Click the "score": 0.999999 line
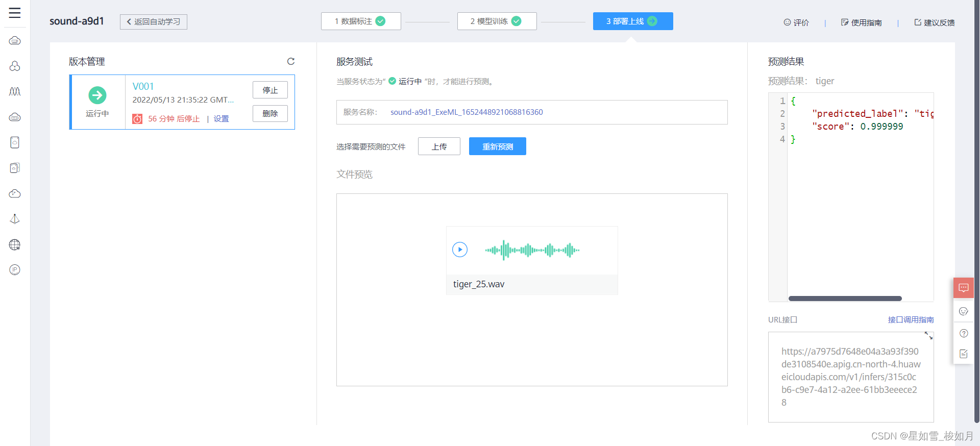 point(857,127)
